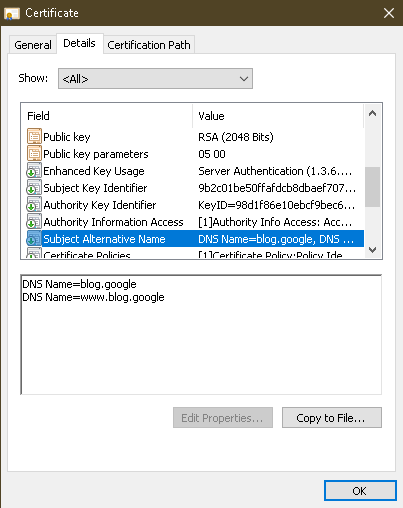
Task: Expand the <All> combo box arrow
Action: tap(244, 79)
